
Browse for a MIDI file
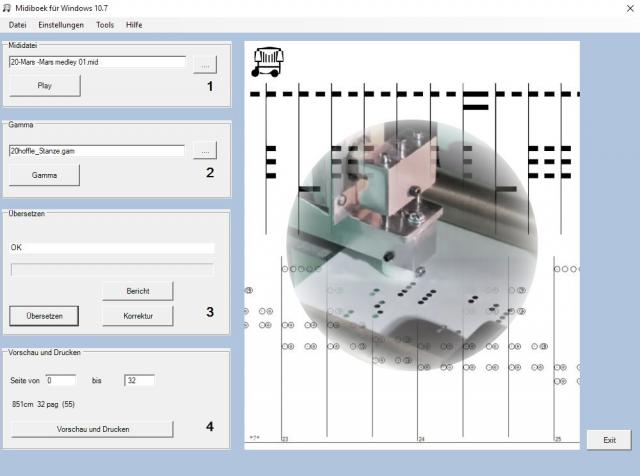pyautogui.click(x=203, y=64)
